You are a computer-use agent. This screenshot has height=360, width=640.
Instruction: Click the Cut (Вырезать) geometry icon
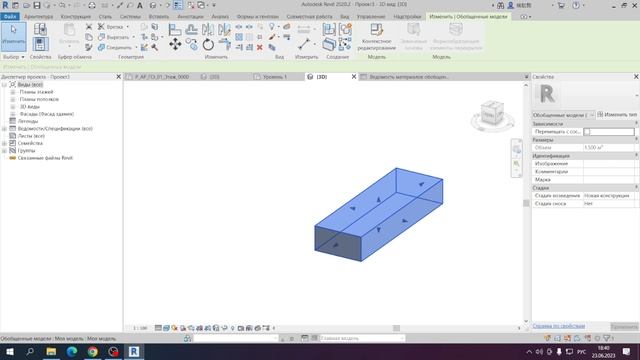point(101,37)
